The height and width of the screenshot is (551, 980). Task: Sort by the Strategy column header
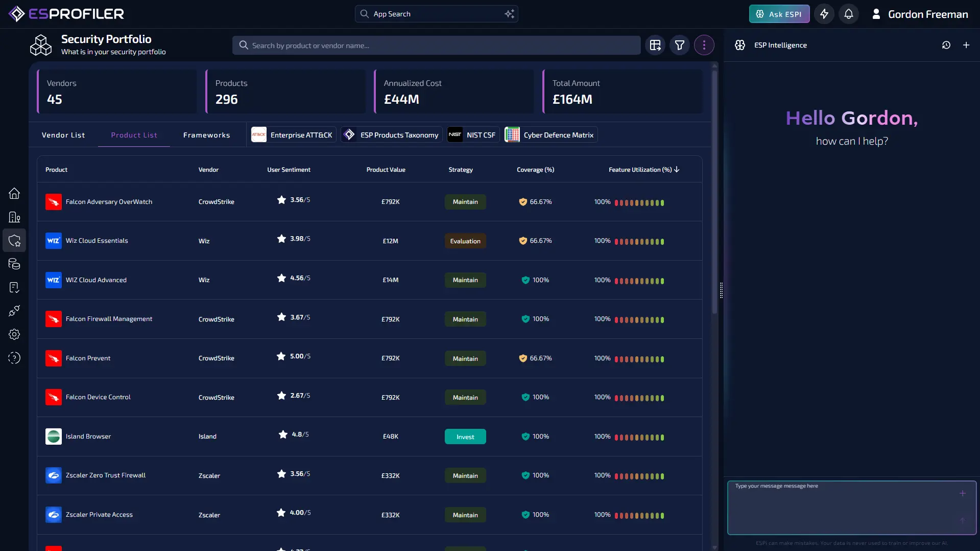click(461, 170)
